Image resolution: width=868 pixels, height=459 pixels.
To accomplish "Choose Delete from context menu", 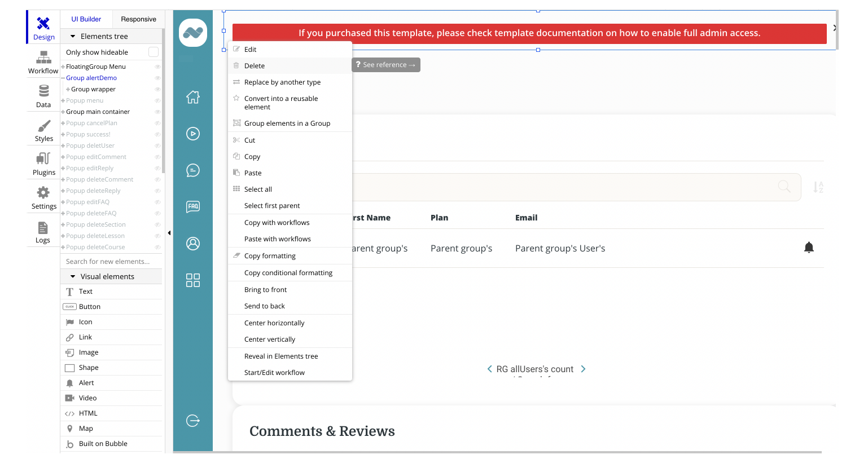I will coord(290,66).
